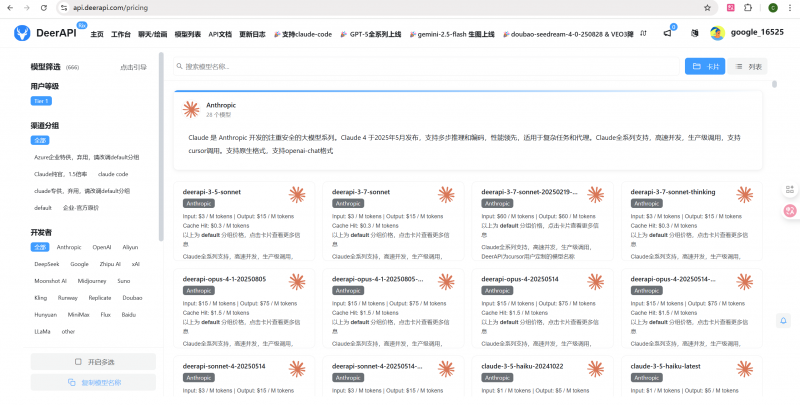Click the floating bell notification icon

coord(783,320)
